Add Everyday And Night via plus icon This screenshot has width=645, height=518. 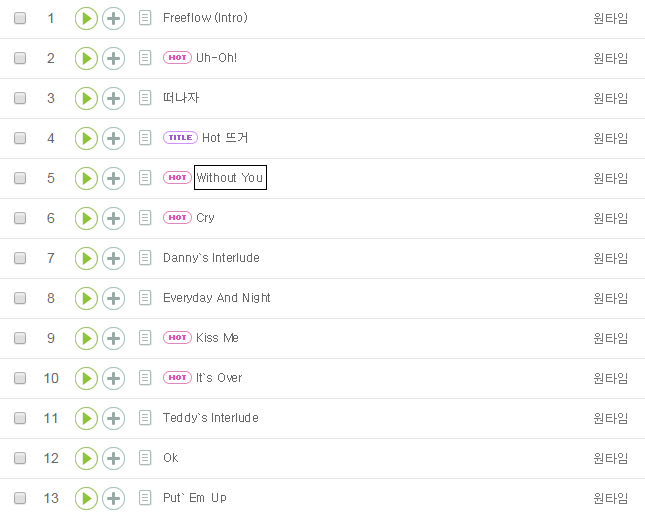click(114, 298)
